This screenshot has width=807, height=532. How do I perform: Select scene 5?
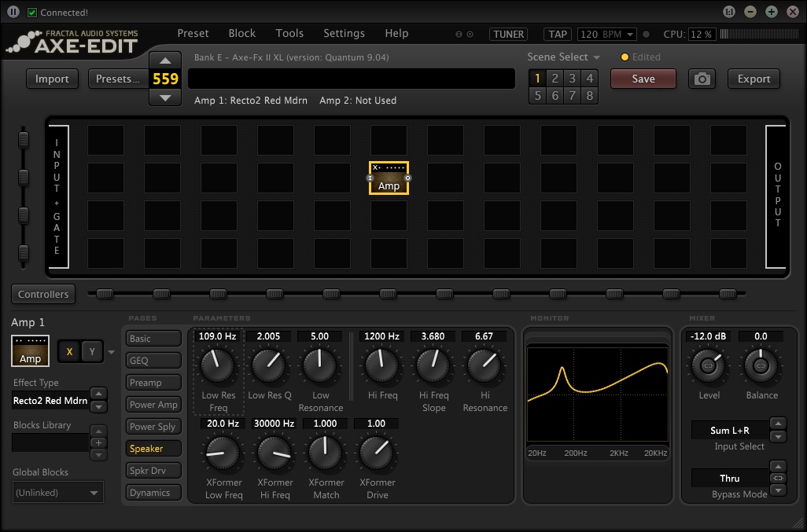(x=537, y=96)
